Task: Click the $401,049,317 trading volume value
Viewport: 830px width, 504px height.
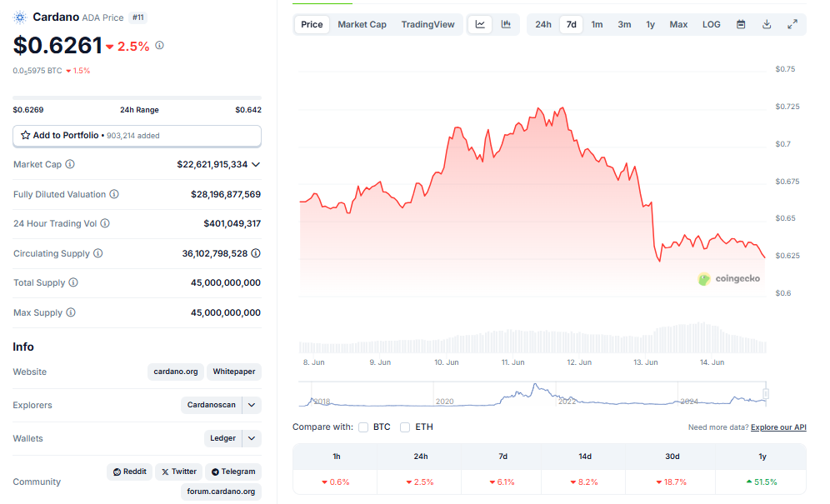Action: [232, 223]
